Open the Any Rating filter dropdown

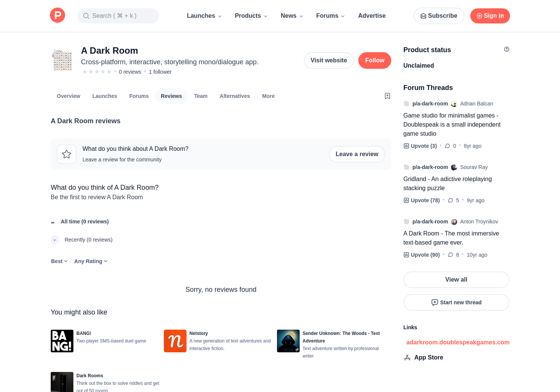(x=91, y=261)
